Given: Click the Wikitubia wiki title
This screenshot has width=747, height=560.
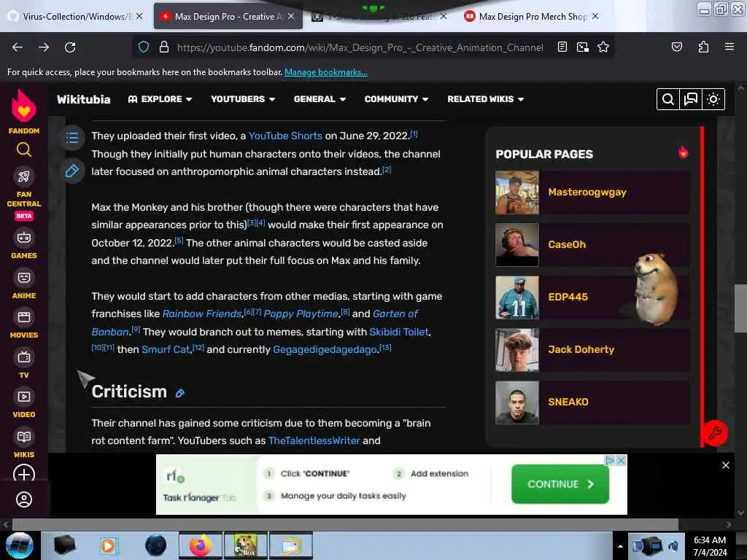Looking at the screenshot, I should point(84,99).
